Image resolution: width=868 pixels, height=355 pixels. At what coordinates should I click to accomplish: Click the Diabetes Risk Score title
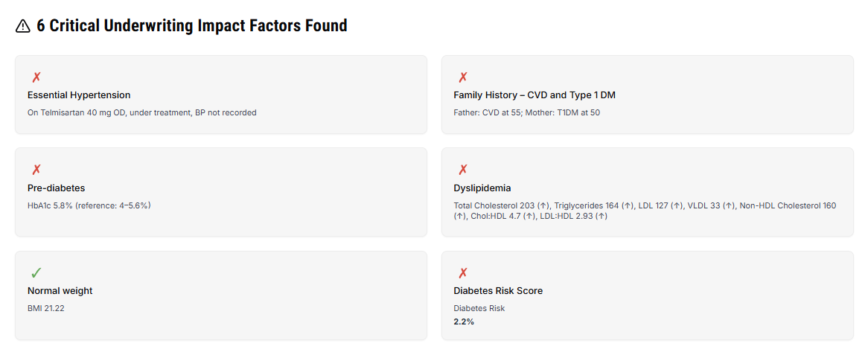coord(498,291)
